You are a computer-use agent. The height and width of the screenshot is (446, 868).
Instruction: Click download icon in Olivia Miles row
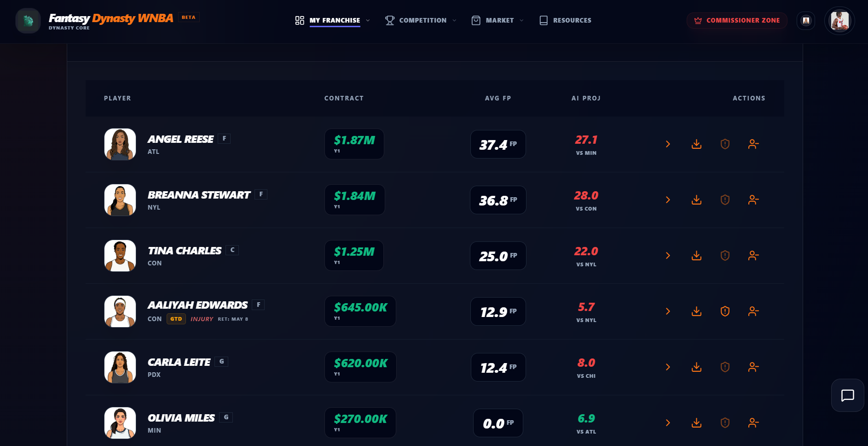tap(697, 423)
